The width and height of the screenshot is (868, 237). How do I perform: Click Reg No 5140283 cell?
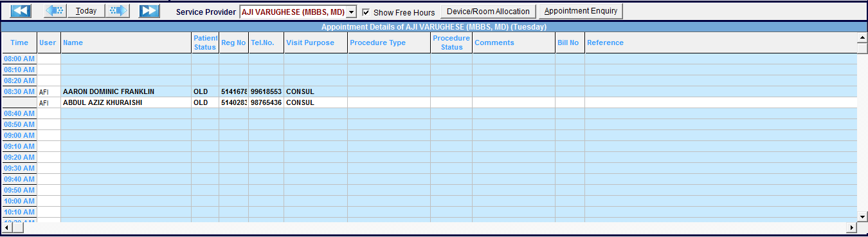(234, 102)
